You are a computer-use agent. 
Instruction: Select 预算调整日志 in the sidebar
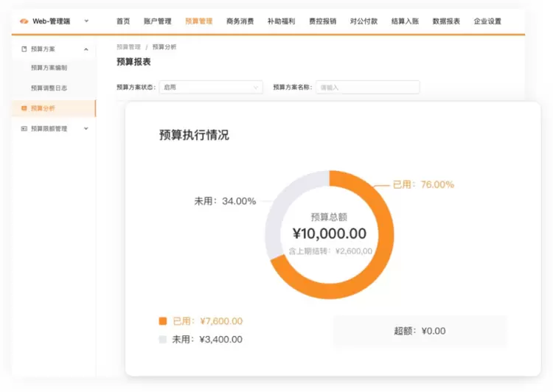tap(49, 88)
